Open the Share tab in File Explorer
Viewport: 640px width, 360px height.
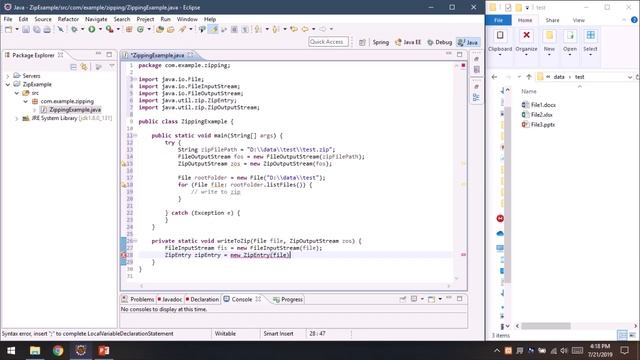tap(552, 20)
